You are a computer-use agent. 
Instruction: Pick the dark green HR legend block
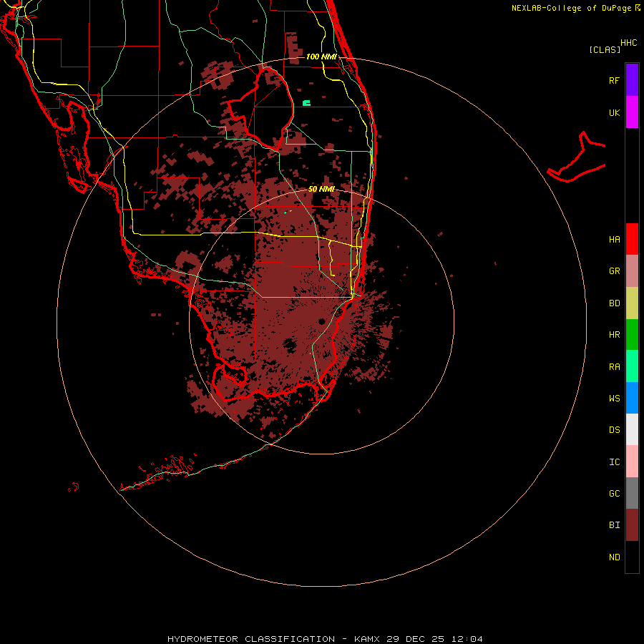(632, 335)
